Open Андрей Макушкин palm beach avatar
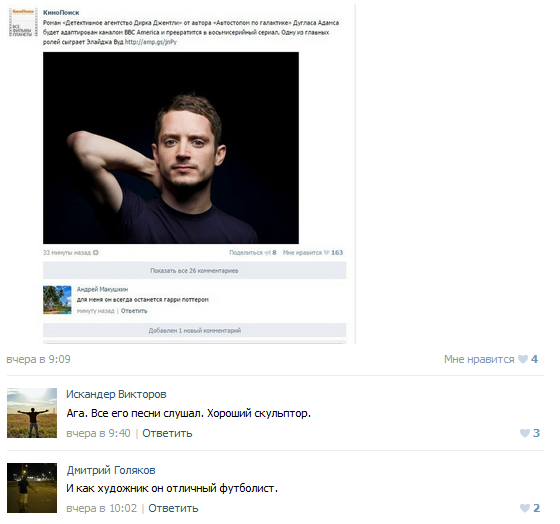 click(x=57, y=300)
